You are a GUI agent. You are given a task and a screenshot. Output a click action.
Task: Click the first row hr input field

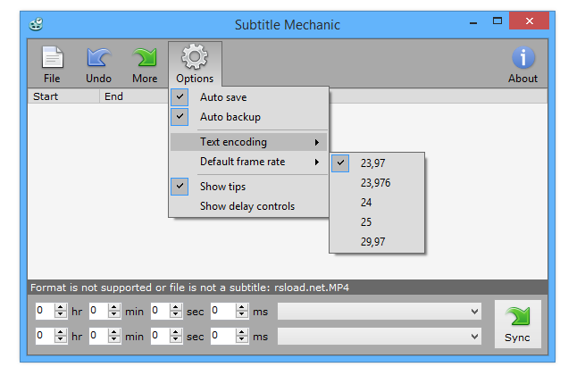coord(44,312)
